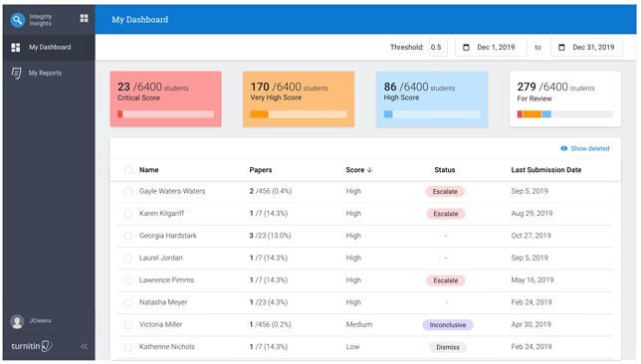Viewport: 641px width, 364px height.
Task: Click the My Reports document icon
Action: point(16,74)
